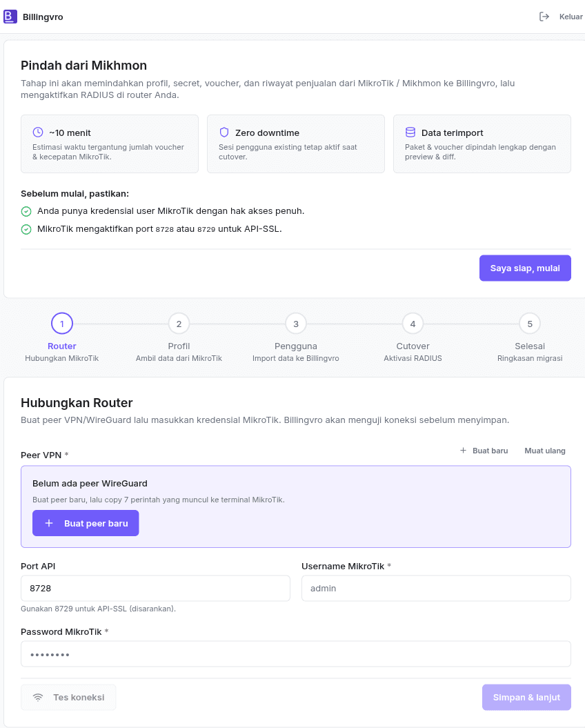This screenshot has height=728, width=585.
Task: Click Gunakan 8729 untuk API-SSL hint
Action: (99, 609)
